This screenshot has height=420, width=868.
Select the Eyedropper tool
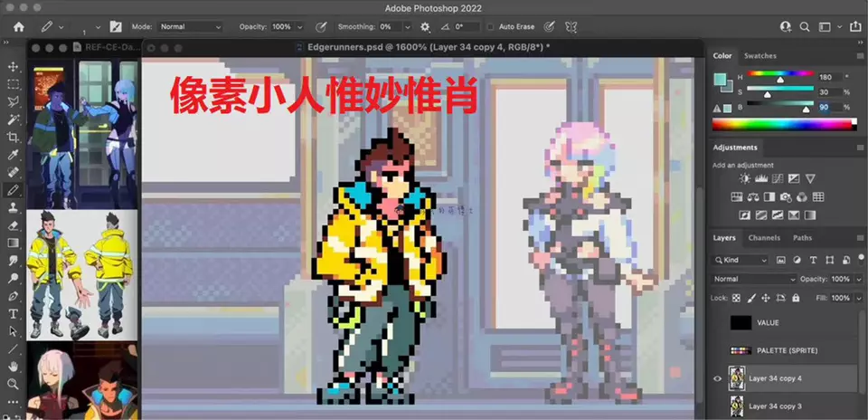coord(13,155)
